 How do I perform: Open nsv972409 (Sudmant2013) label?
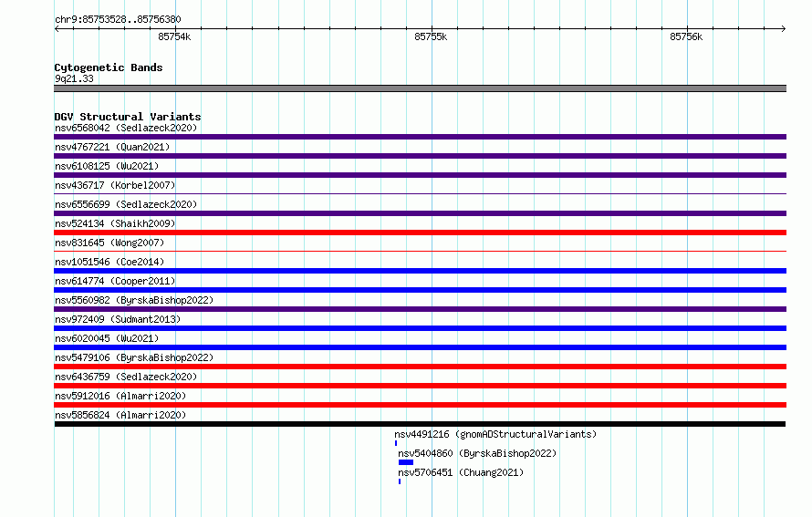(118, 319)
